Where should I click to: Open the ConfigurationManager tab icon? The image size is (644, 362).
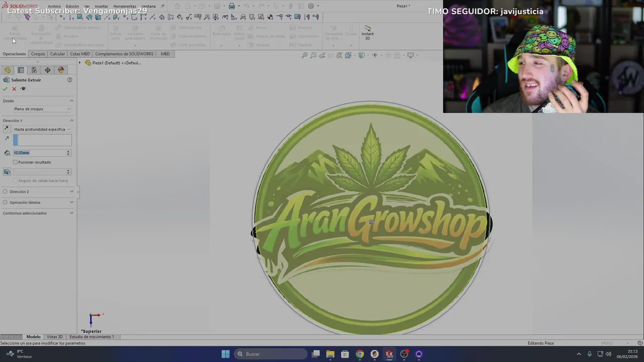(34, 70)
